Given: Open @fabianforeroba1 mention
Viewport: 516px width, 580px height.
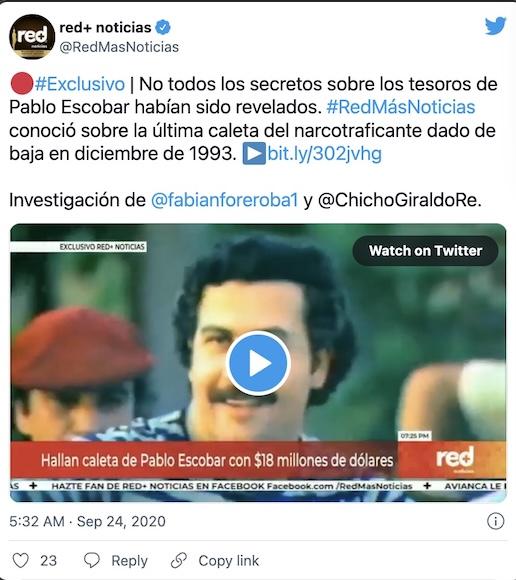Looking at the screenshot, I should click(225, 200).
